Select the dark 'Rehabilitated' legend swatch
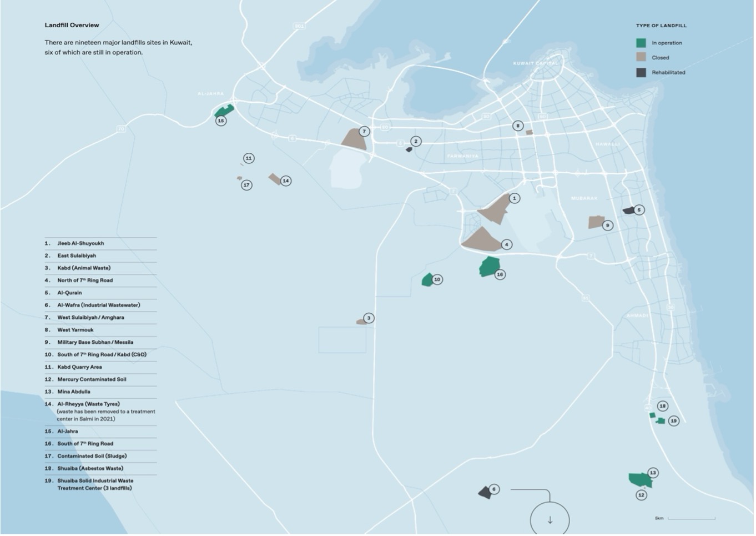Screen dimensions: 756x536 [x=641, y=72]
